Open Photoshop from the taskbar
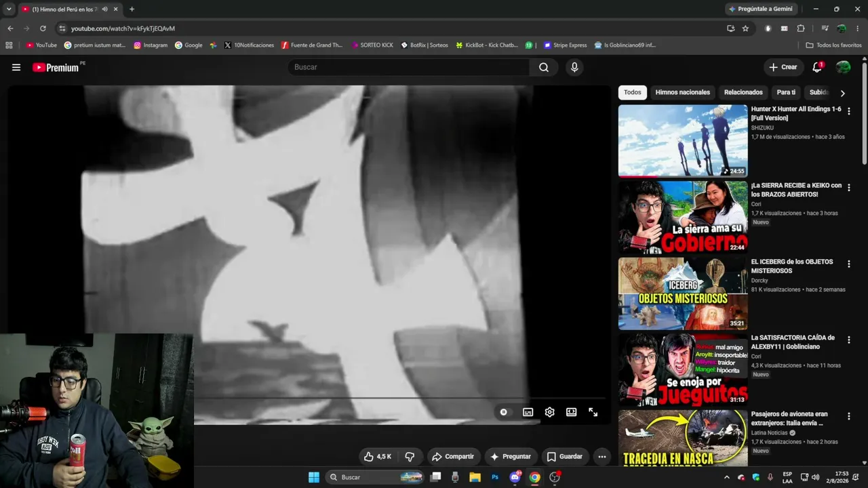This screenshot has height=488, width=868. (x=495, y=477)
